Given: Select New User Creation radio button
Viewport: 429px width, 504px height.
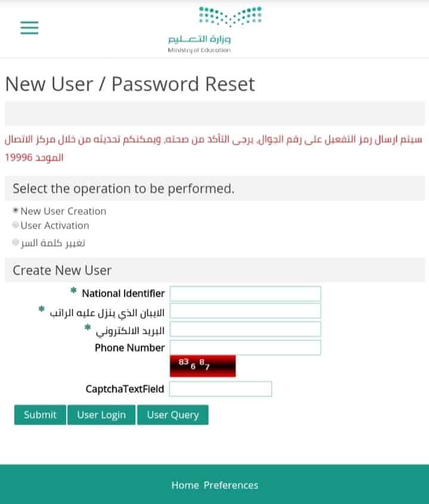Looking at the screenshot, I should [x=15, y=211].
